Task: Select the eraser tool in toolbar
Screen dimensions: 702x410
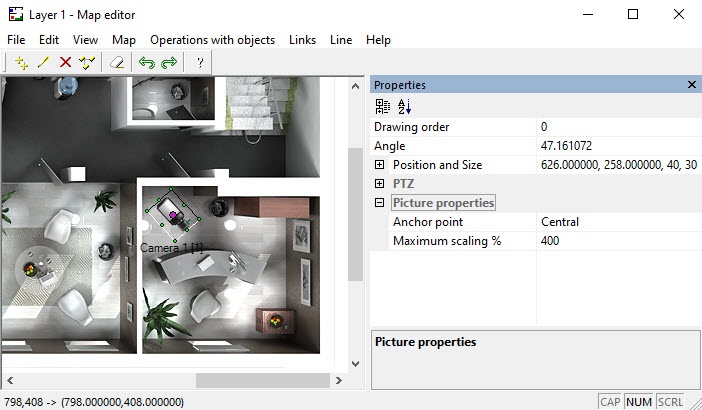Action: (117, 63)
